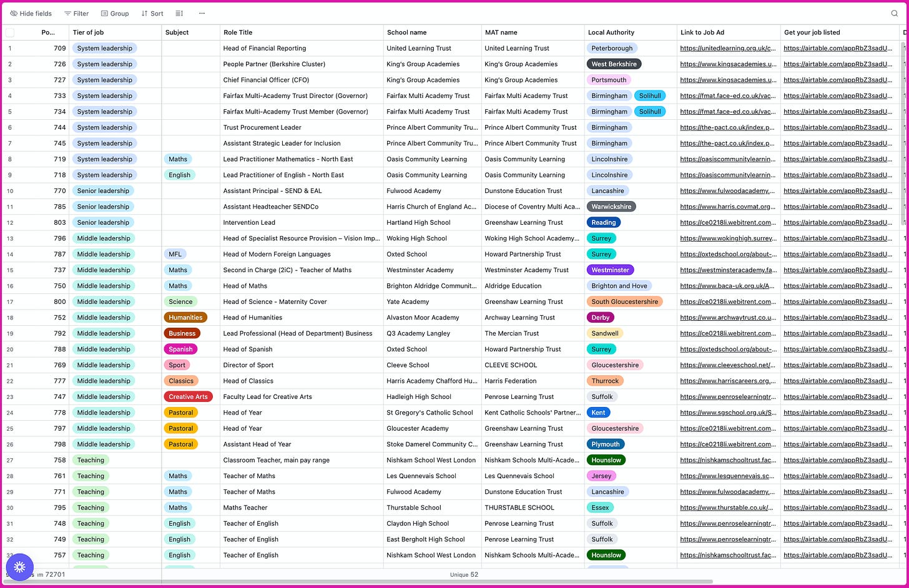Change row height with toolbar icon

(179, 13)
